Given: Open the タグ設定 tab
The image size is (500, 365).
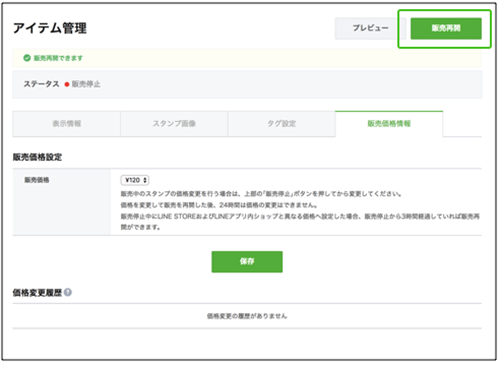Looking at the screenshot, I should tap(281, 124).
